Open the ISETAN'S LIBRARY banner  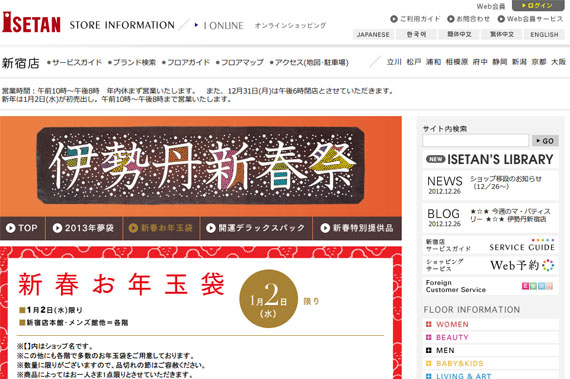490,159
